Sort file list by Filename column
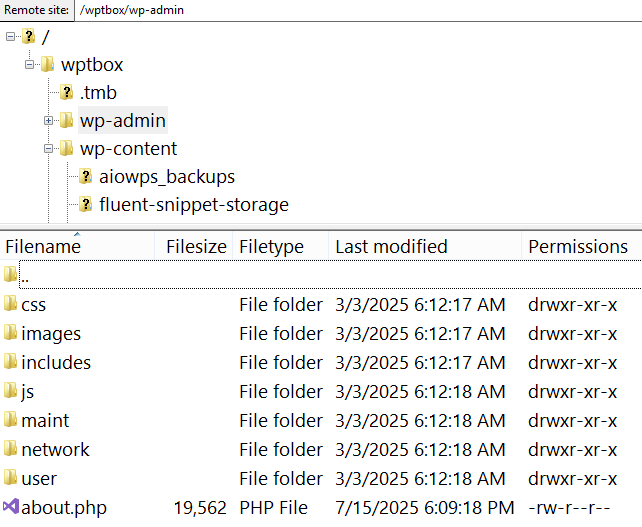The height and width of the screenshot is (527, 642). click(77, 246)
